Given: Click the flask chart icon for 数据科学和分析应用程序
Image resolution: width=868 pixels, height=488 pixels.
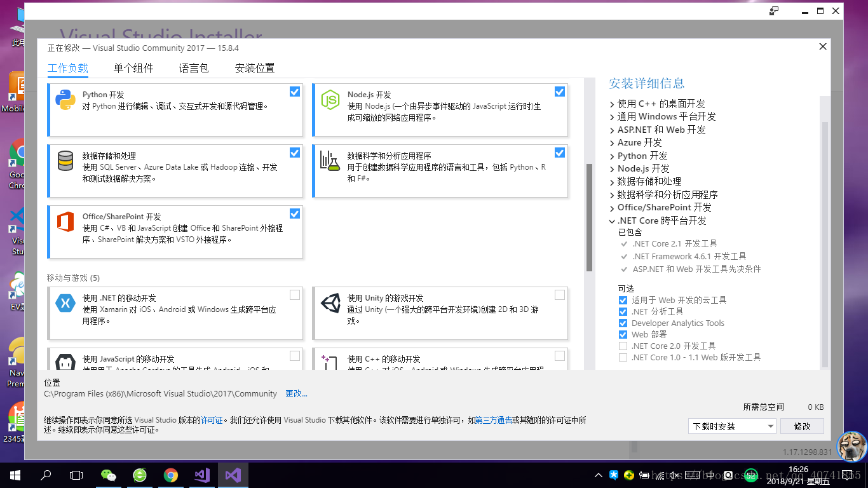Looking at the screenshot, I should 330,161.
